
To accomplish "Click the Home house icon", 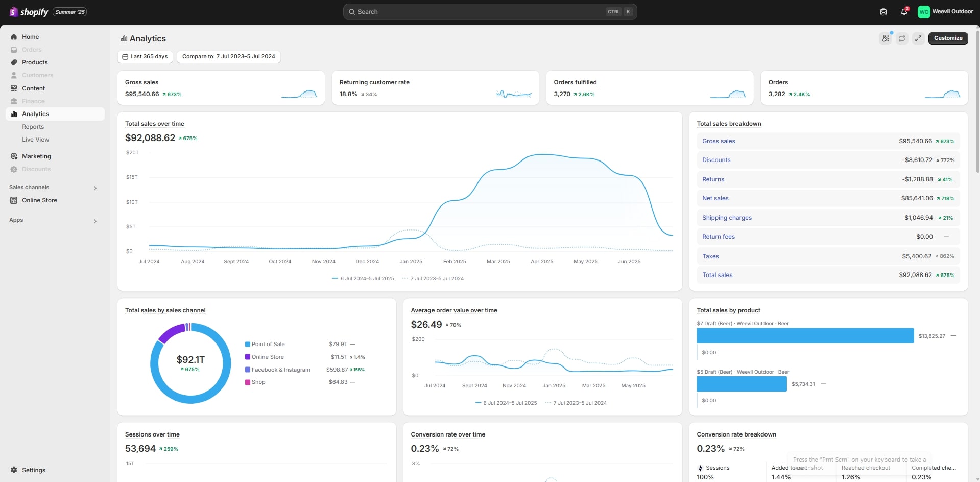I will [x=14, y=37].
